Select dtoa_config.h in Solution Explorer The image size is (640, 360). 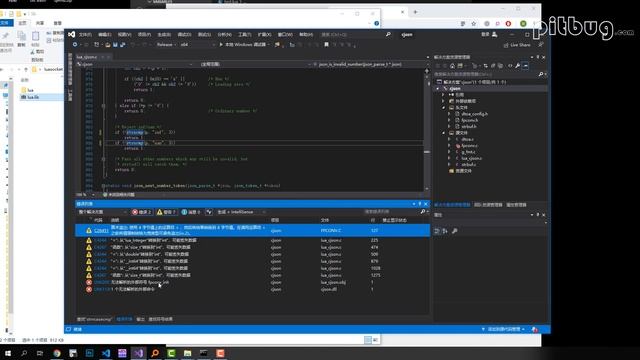coord(474,114)
